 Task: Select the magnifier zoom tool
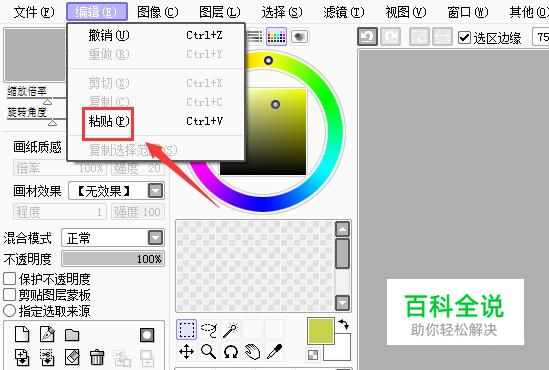pyautogui.click(x=209, y=351)
